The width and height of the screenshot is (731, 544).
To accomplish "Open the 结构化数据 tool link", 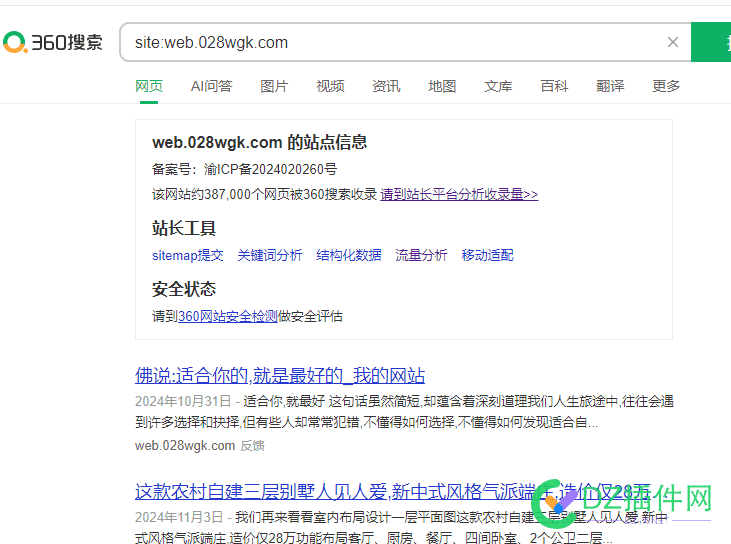I will coord(349,255).
